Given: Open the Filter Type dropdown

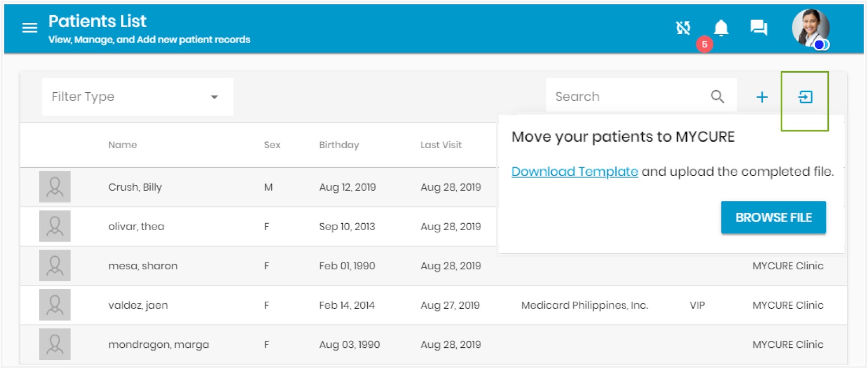Looking at the screenshot, I should point(138,97).
